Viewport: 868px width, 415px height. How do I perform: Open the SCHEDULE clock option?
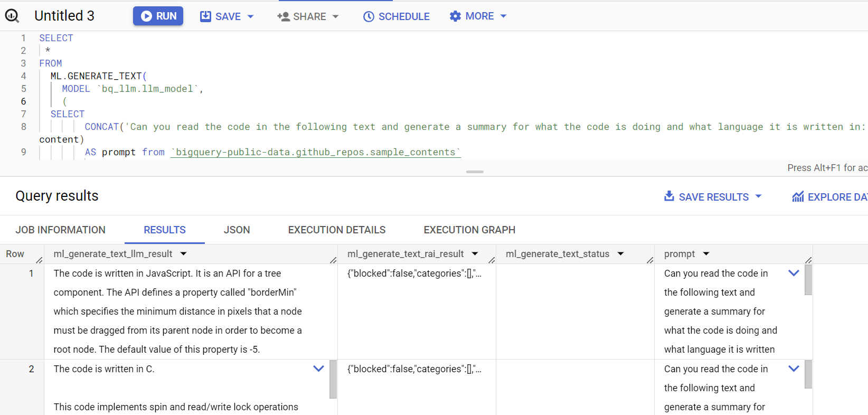[x=397, y=16]
